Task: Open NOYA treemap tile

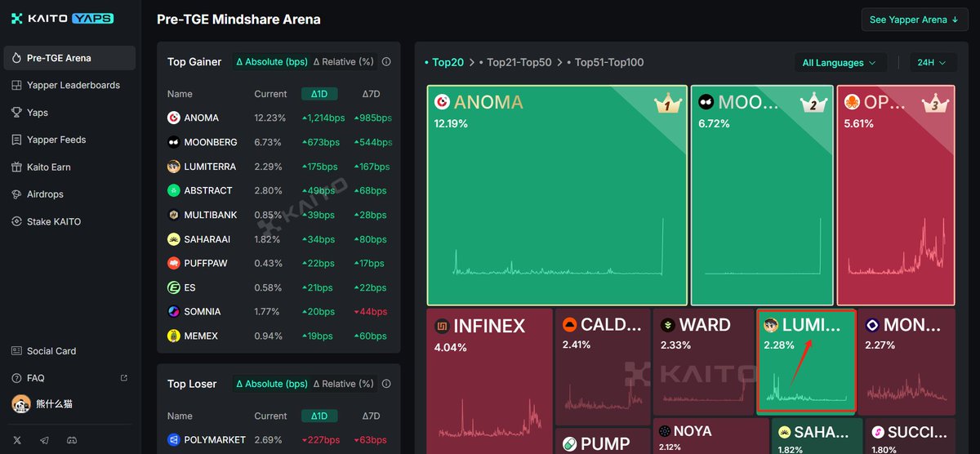Action: (x=710, y=437)
